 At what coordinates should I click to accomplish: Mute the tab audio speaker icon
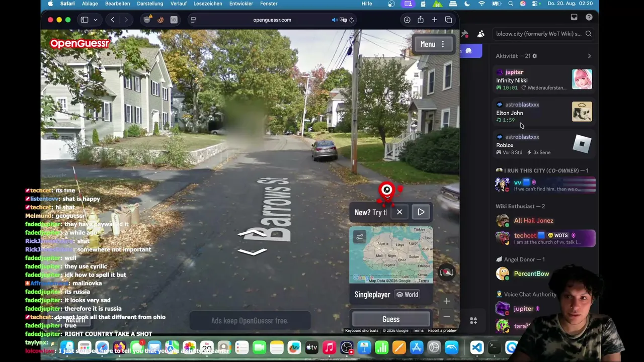334,20
